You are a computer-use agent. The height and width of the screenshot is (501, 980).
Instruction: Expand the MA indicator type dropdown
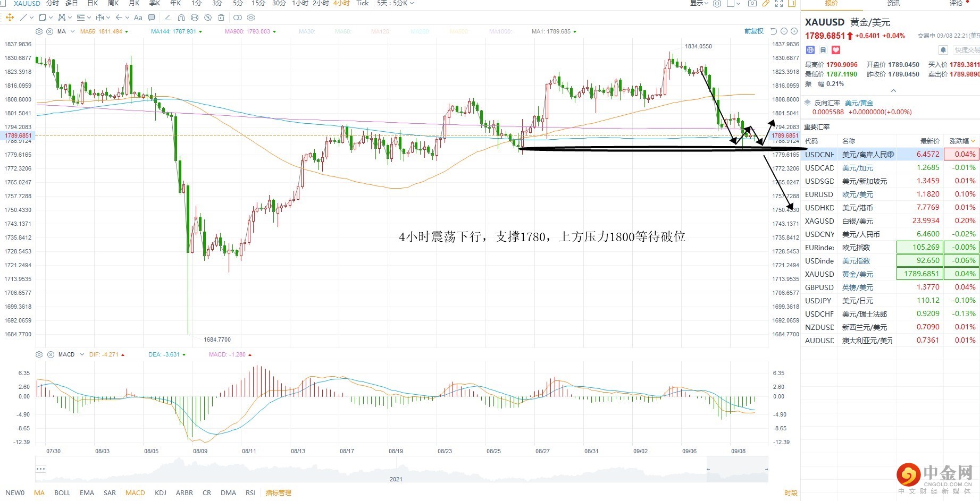click(73, 31)
